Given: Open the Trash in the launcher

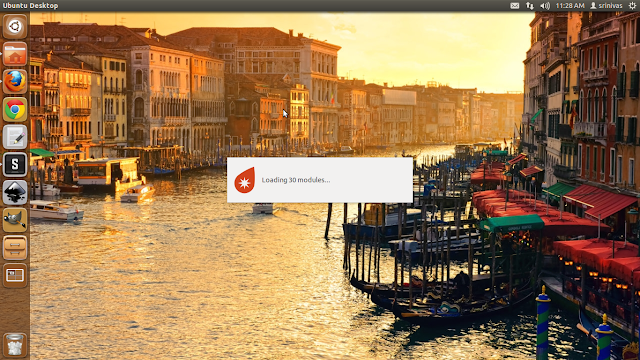Looking at the screenshot, I should 15,345.
